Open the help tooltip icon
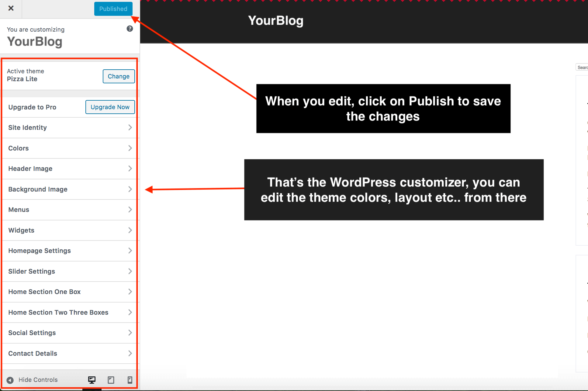This screenshot has width=588, height=391. click(130, 28)
